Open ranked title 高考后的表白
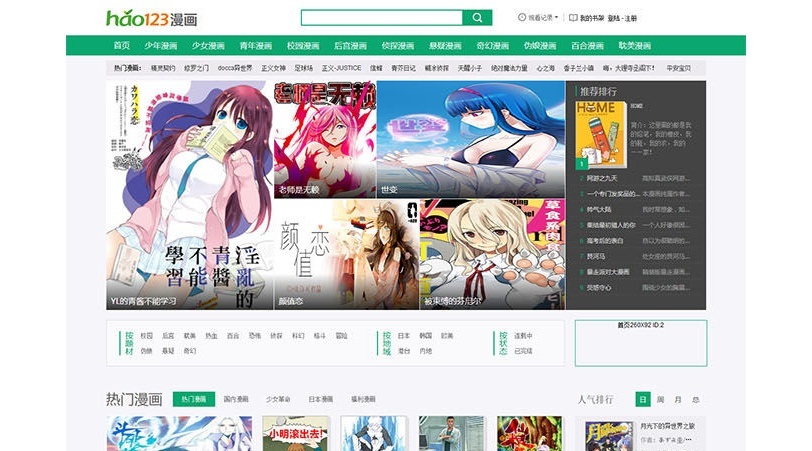Screen dimensions: 812x451 (605, 241)
